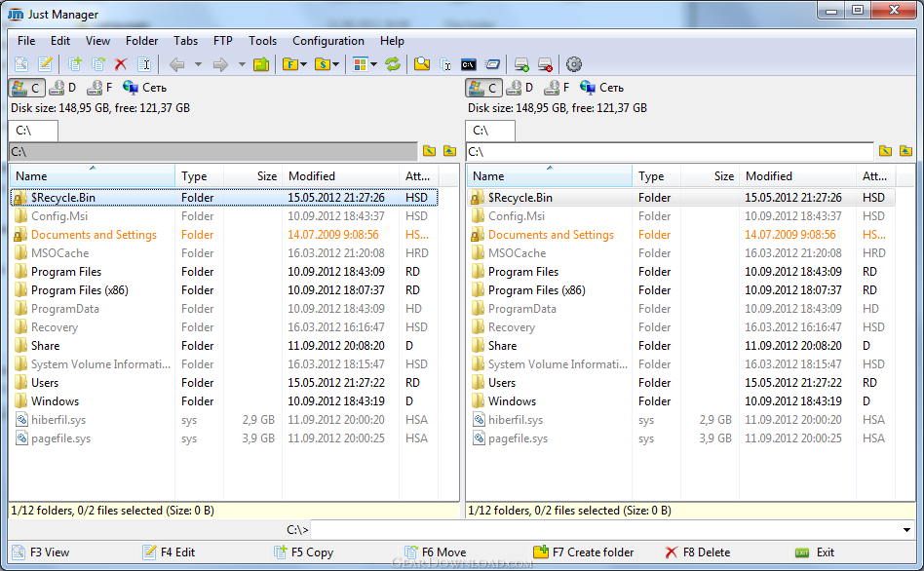924x571 pixels.
Task: Click the folder search magnifier icon
Action: pyautogui.click(x=422, y=64)
